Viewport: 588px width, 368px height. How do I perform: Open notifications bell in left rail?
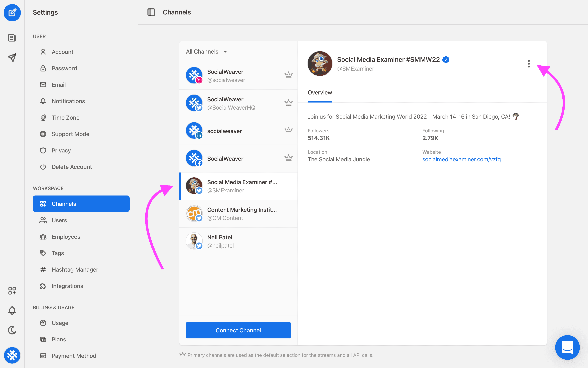point(12,310)
